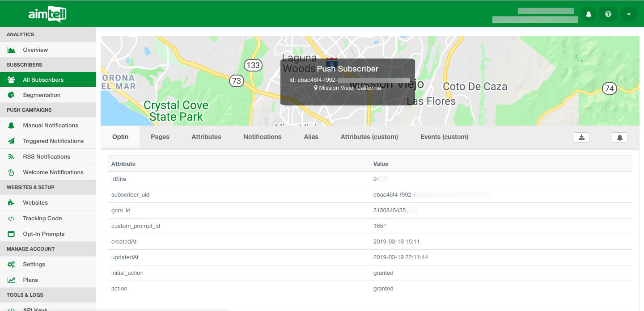Click the Overview chart icon in sidebar
The image size is (644, 311).
[x=11, y=50]
